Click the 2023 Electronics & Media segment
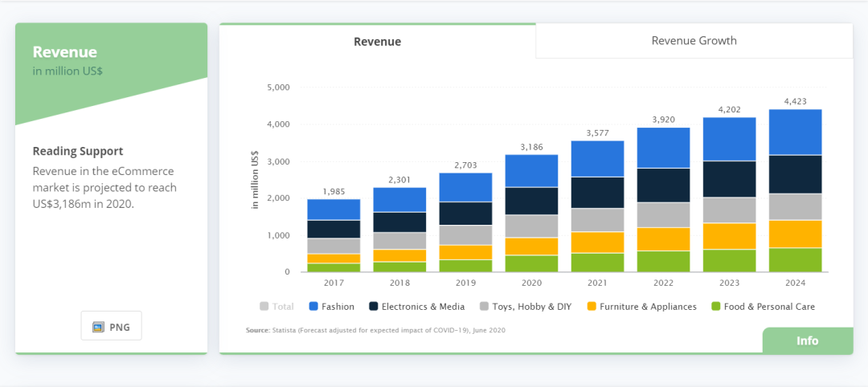The image size is (868, 387). coord(729,179)
